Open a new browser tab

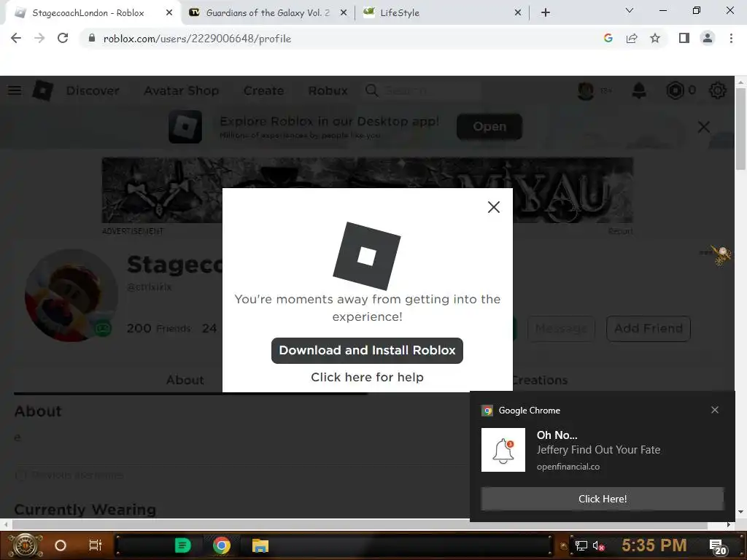coord(546,13)
